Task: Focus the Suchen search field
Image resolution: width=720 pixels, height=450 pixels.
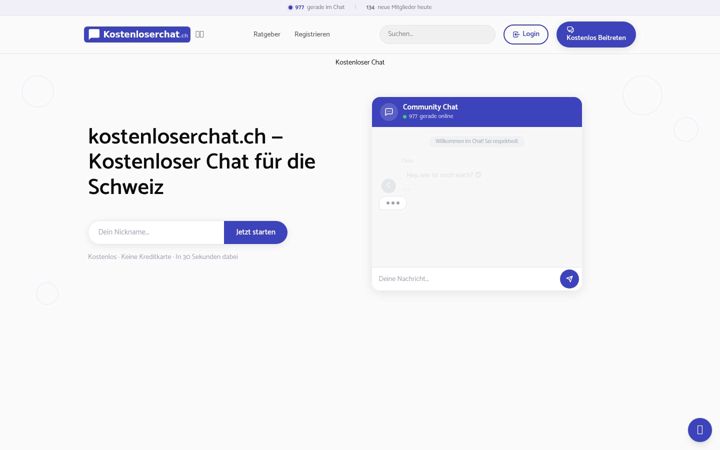Action: pyautogui.click(x=437, y=34)
